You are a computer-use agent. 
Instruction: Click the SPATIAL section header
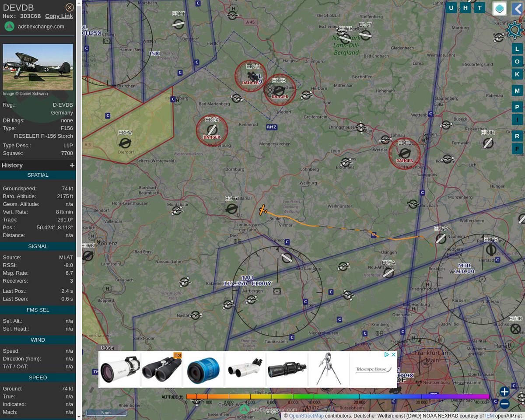38,175
